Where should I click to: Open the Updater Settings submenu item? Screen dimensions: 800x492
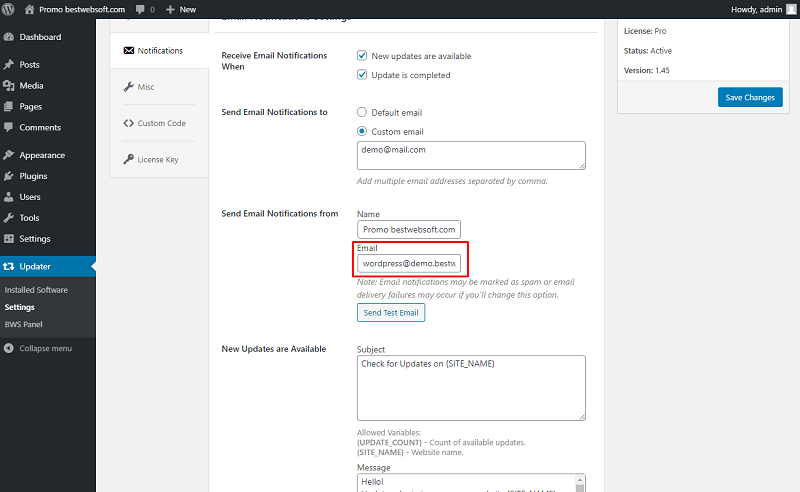pyautogui.click(x=19, y=307)
